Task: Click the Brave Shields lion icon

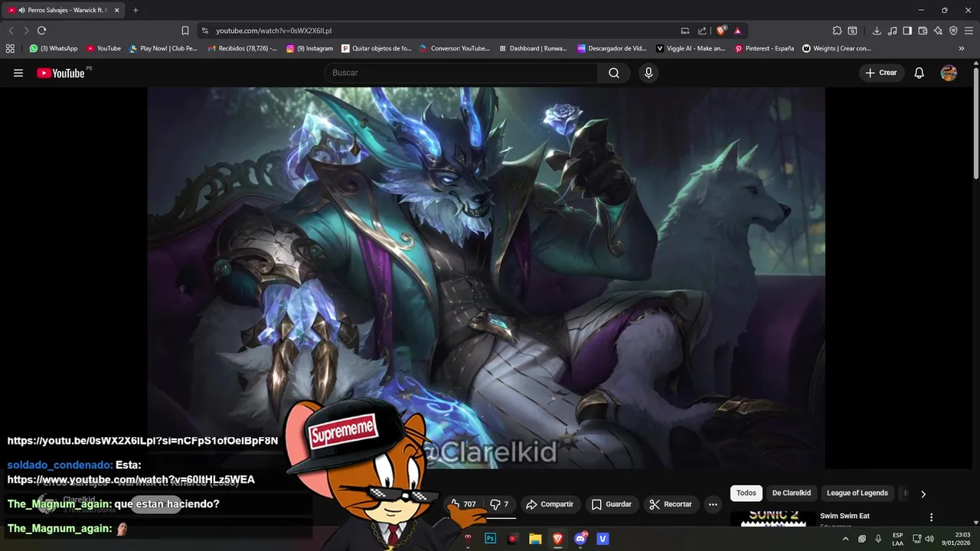Action: pyautogui.click(x=721, y=31)
